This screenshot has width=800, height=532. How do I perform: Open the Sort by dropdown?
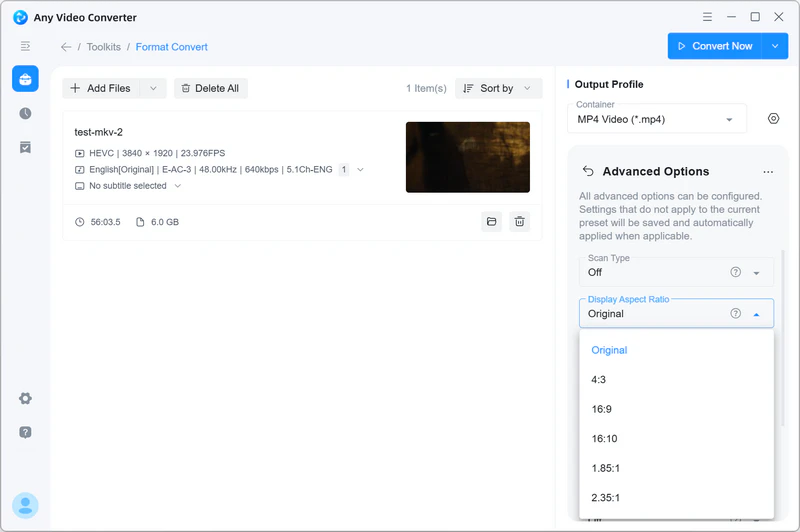498,88
